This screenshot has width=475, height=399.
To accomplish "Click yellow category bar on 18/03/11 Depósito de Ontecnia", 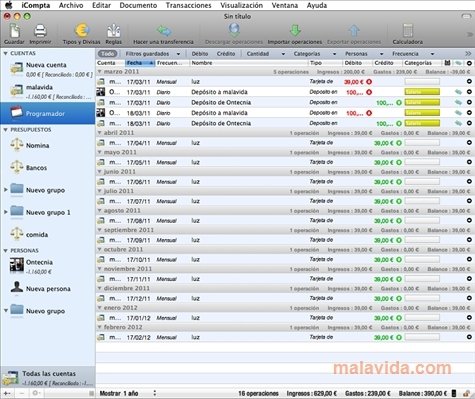I will pos(422,123).
